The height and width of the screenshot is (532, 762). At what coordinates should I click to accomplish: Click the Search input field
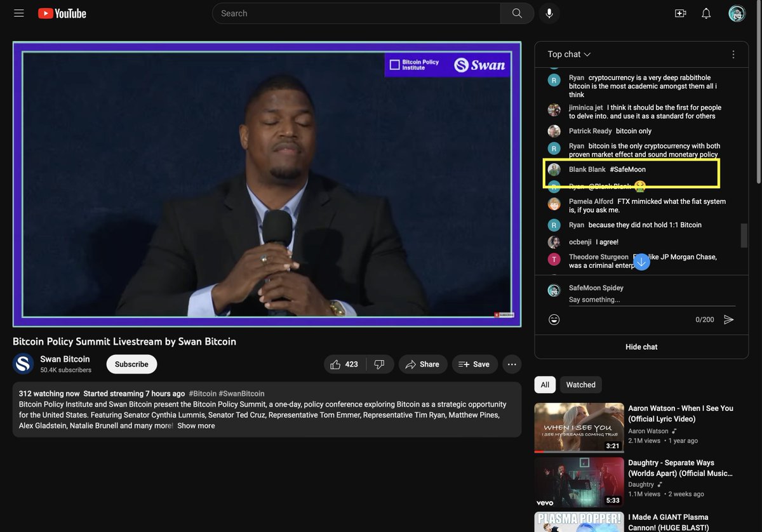356,13
